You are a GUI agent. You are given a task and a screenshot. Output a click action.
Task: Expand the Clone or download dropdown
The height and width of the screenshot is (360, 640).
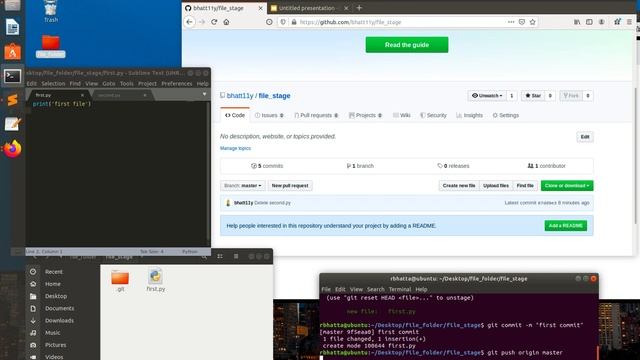coord(567,186)
